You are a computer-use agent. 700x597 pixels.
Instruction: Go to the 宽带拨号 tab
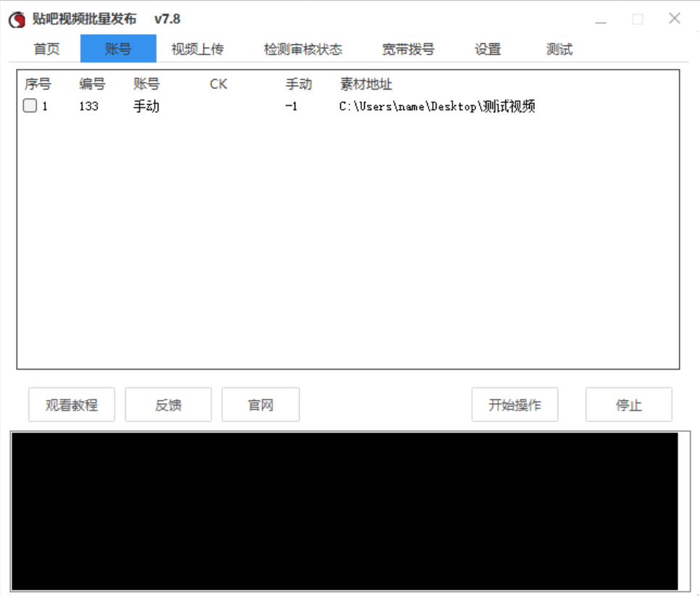[408, 48]
